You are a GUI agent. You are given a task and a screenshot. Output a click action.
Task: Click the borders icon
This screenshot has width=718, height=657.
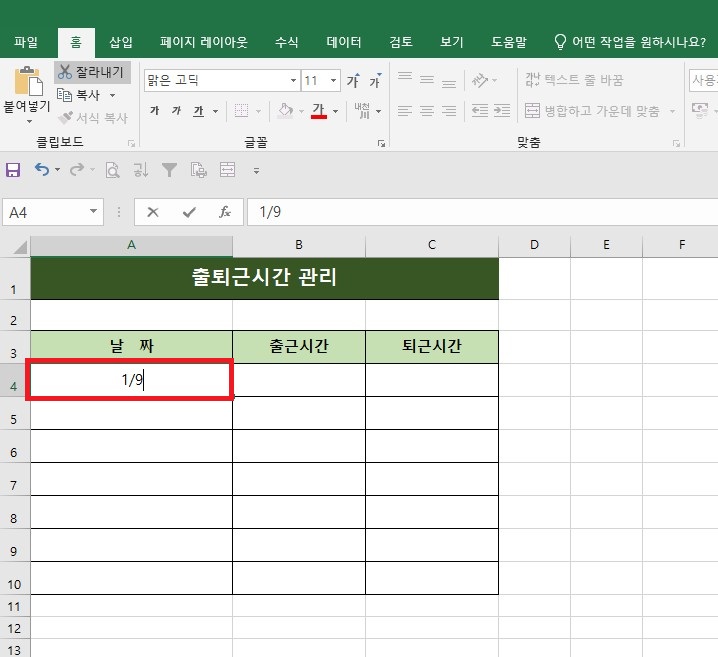point(241,110)
